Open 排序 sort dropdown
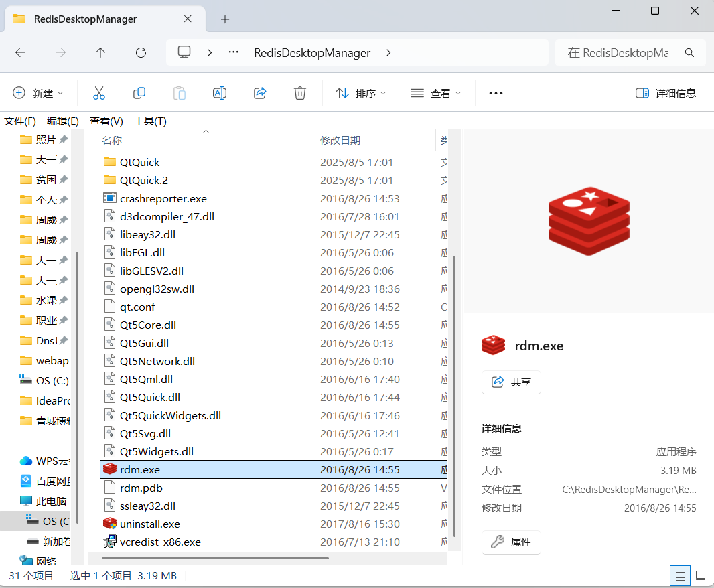714x588 pixels. pyautogui.click(x=360, y=93)
